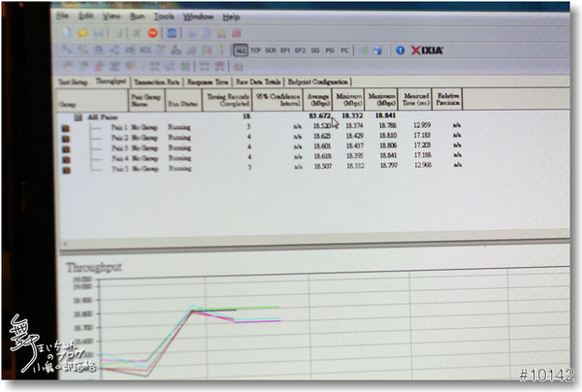The width and height of the screenshot is (582, 392).
Task: Click the blue screen icon left of info icon
Action: (377, 50)
